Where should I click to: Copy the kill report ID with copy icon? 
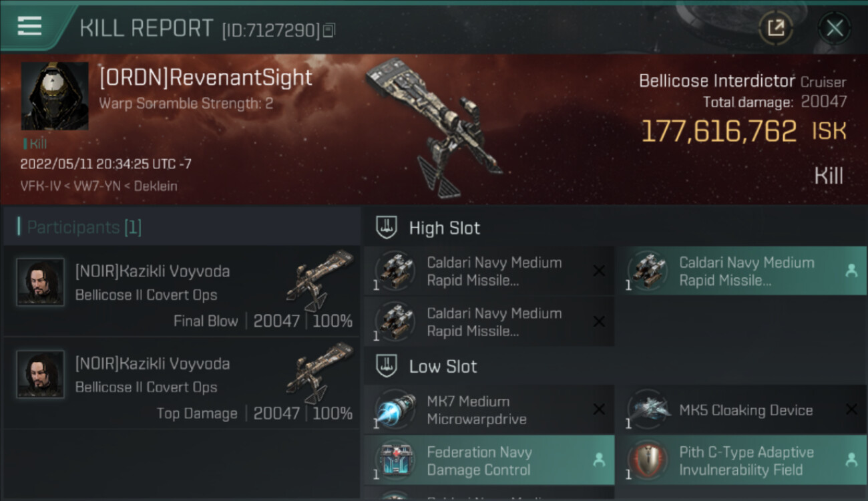[329, 31]
